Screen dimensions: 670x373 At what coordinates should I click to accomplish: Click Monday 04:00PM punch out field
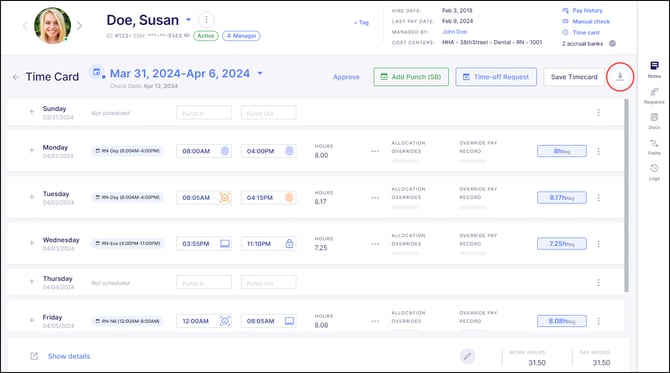[x=268, y=151]
